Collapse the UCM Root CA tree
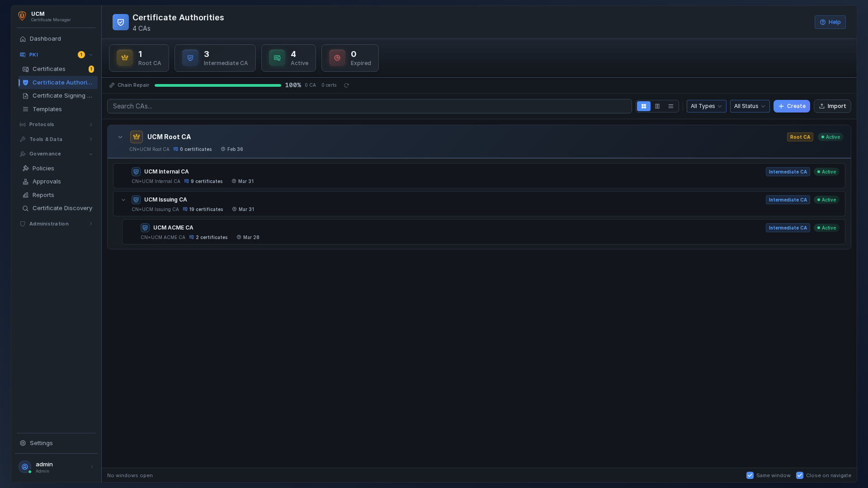868x488 pixels. [x=120, y=137]
